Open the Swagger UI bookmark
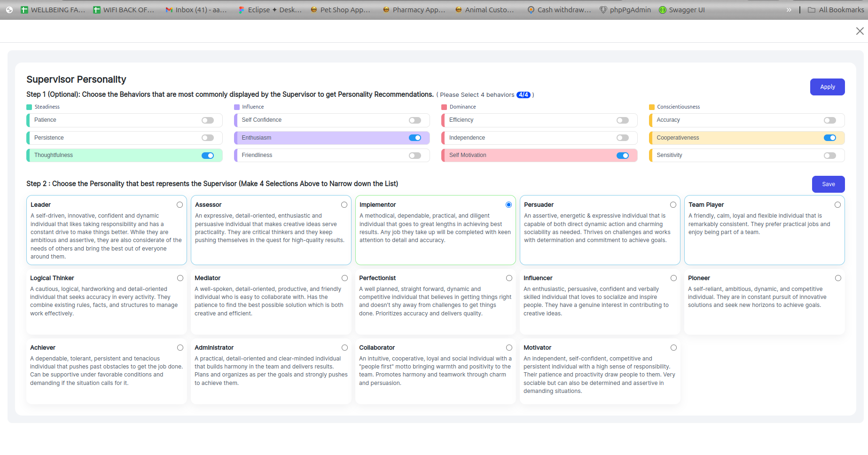The height and width of the screenshot is (455, 868). [x=682, y=10]
